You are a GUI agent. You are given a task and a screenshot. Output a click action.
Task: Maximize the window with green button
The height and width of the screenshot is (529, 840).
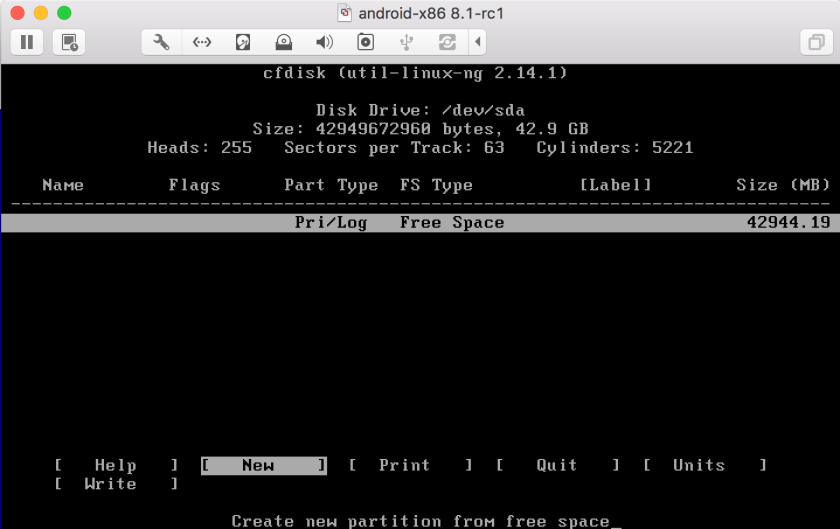point(64,13)
